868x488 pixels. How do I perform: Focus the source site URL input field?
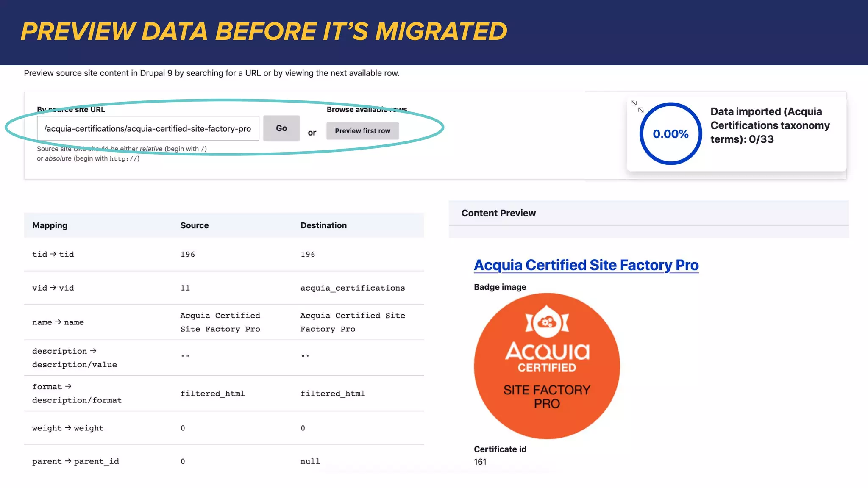[x=148, y=128]
